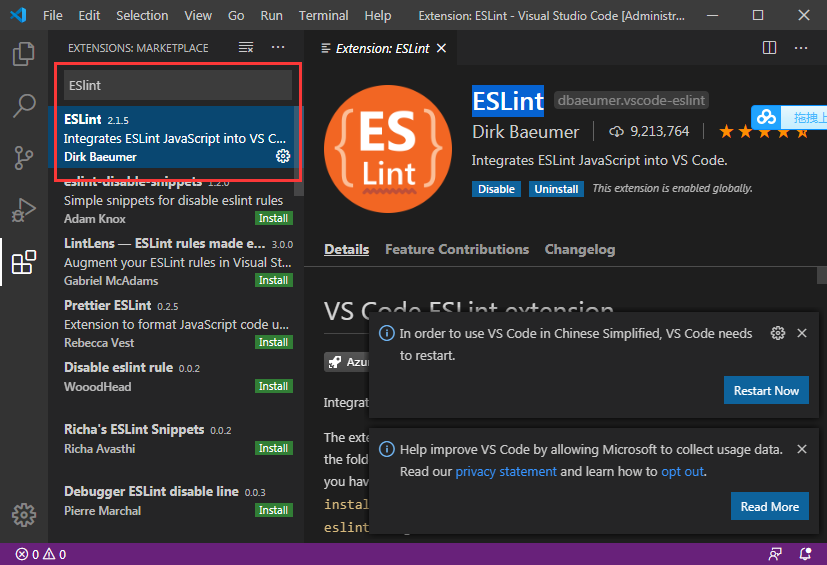Click the floating cloud drive icon
Viewport: 827px width, 565px height.
point(766,117)
